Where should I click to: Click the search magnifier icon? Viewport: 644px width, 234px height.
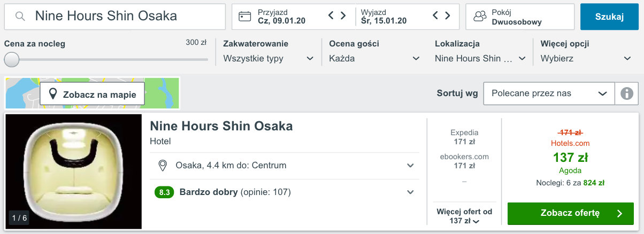[20, 17]
